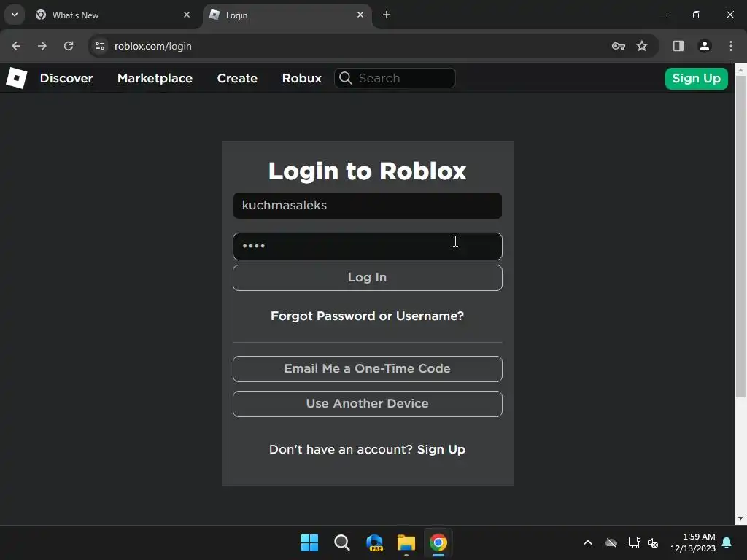This screenshot has height=560, width=747.
Task: Close the Login tab
Action: click(x=360, y=15)
